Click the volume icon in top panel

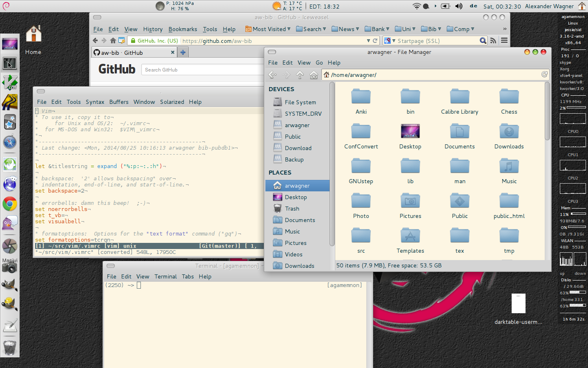[x=459, y=6]
